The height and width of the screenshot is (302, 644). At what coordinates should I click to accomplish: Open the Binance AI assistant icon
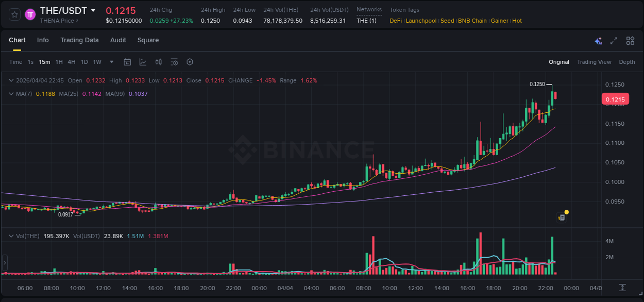pyautogui.click(x=598, y=40)
